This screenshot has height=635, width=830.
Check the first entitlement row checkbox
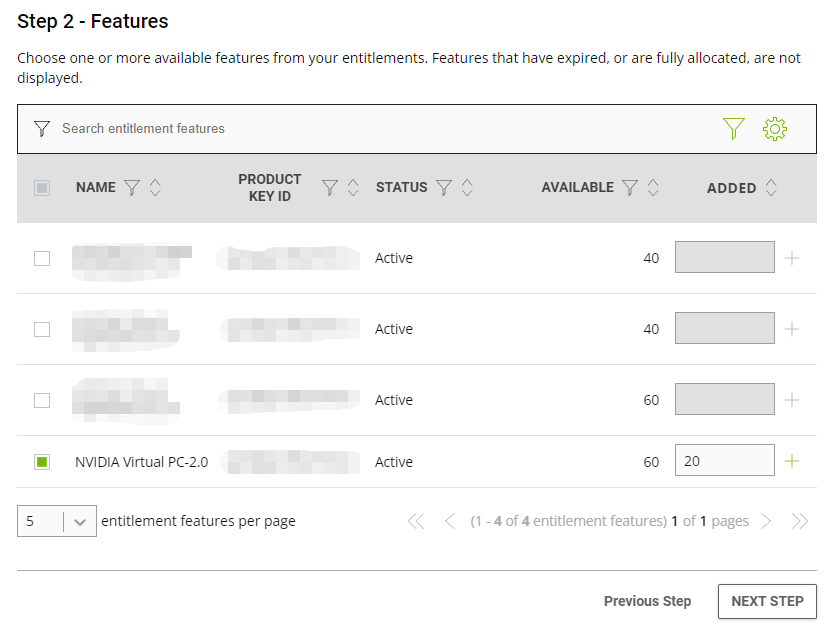click(42, 258)
